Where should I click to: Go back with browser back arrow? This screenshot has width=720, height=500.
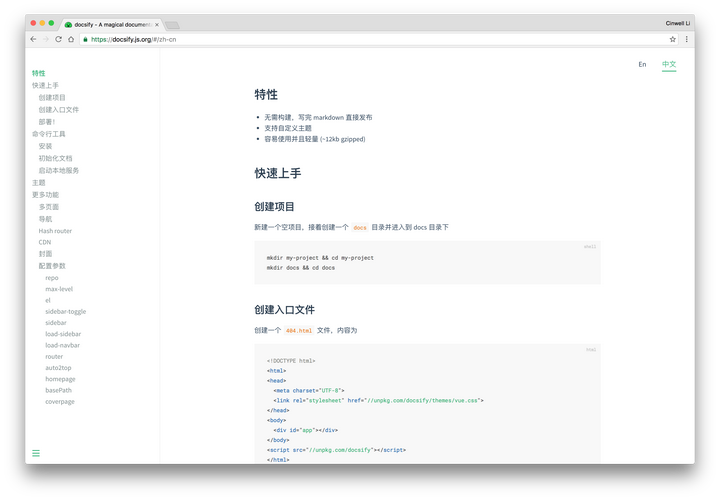click(33, 39)
